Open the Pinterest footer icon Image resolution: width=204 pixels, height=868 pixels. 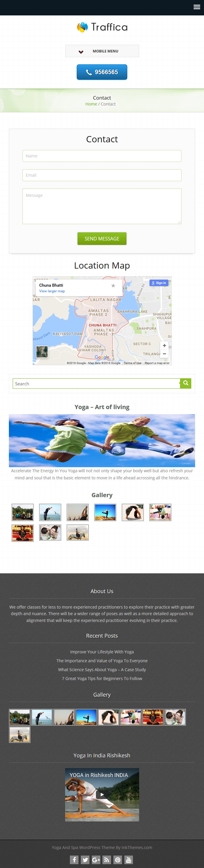pyautogui.click(x=118, y=860)
